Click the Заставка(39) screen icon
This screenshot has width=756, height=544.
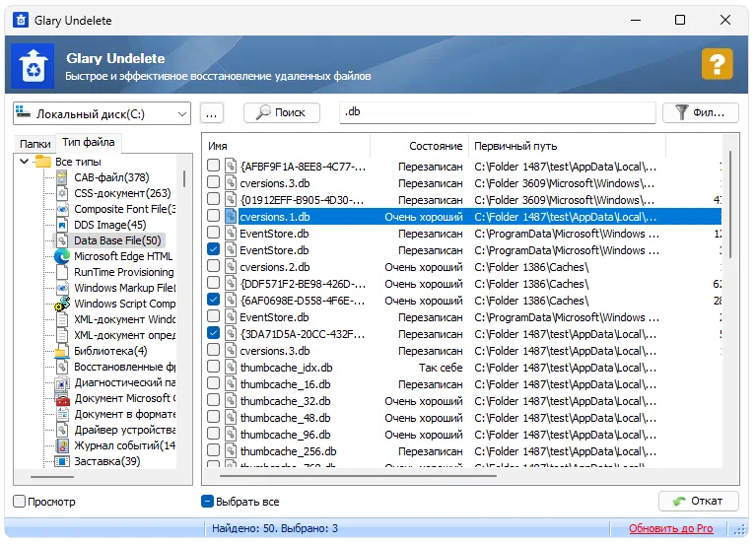[x=62, y=461]
